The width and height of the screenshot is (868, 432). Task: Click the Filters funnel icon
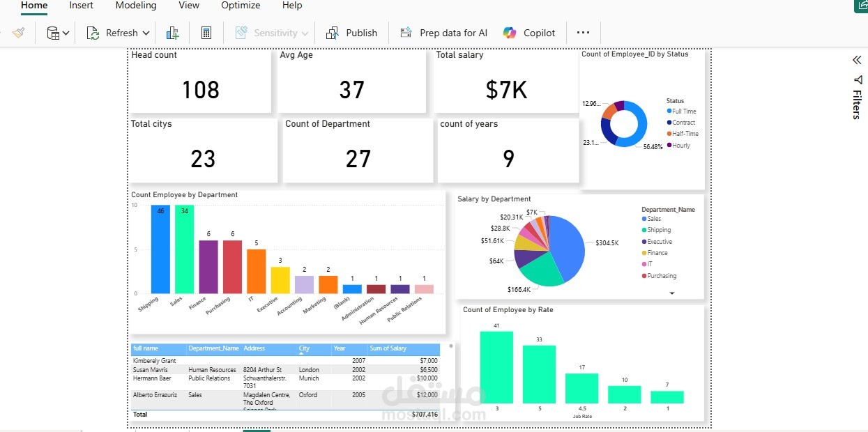857,80
